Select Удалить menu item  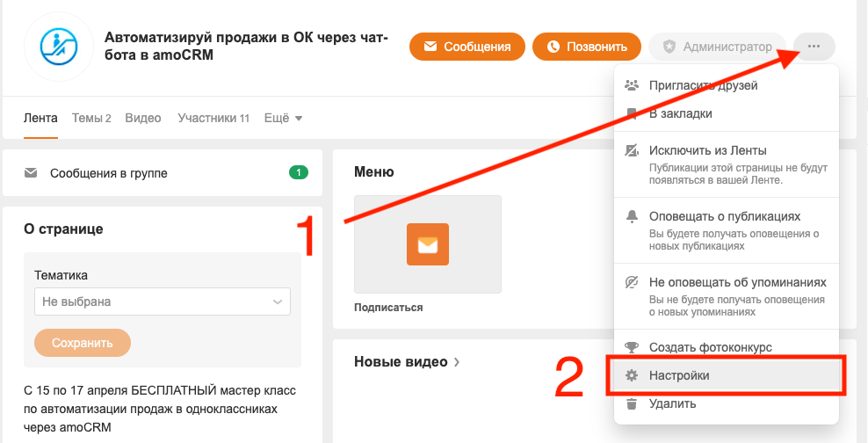coord(727,403)
